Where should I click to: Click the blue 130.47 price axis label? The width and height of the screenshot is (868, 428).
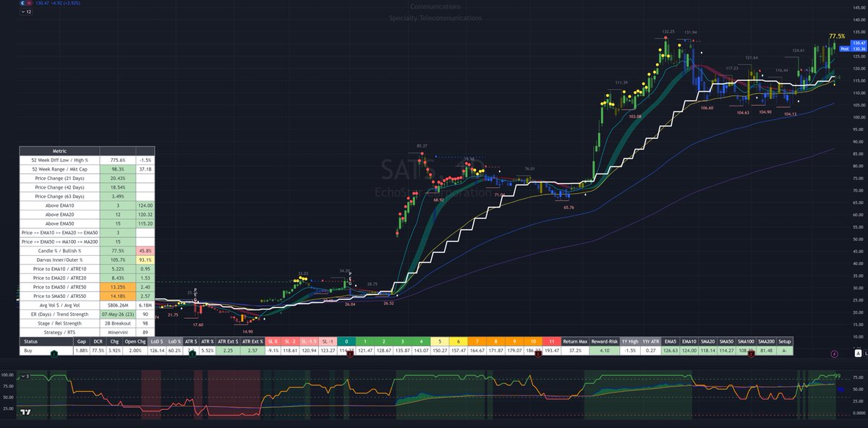tap(859, 43)
